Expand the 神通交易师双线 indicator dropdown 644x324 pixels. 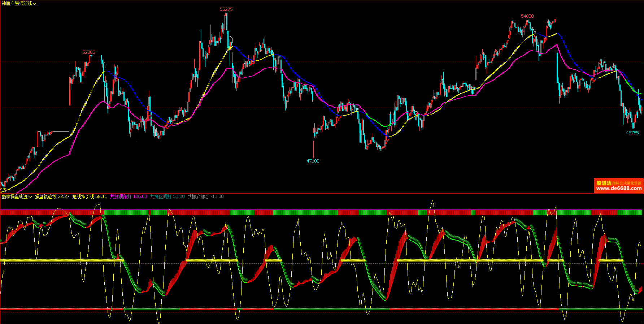coord(19,4)
